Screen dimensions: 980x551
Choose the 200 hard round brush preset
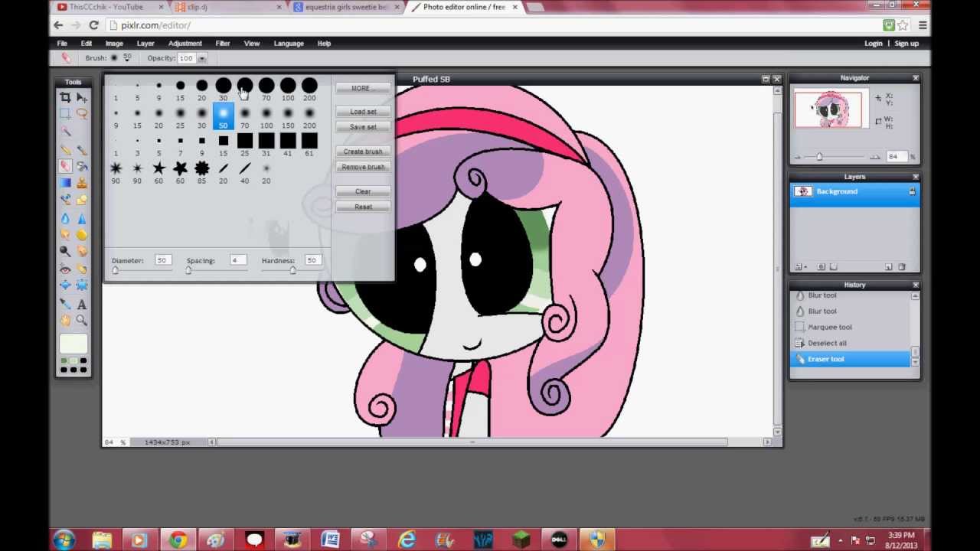click(309, 90)
